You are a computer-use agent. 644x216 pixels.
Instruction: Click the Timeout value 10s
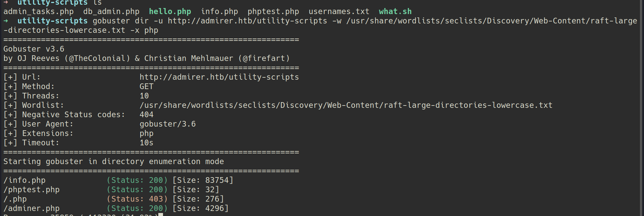click(147, 143)
